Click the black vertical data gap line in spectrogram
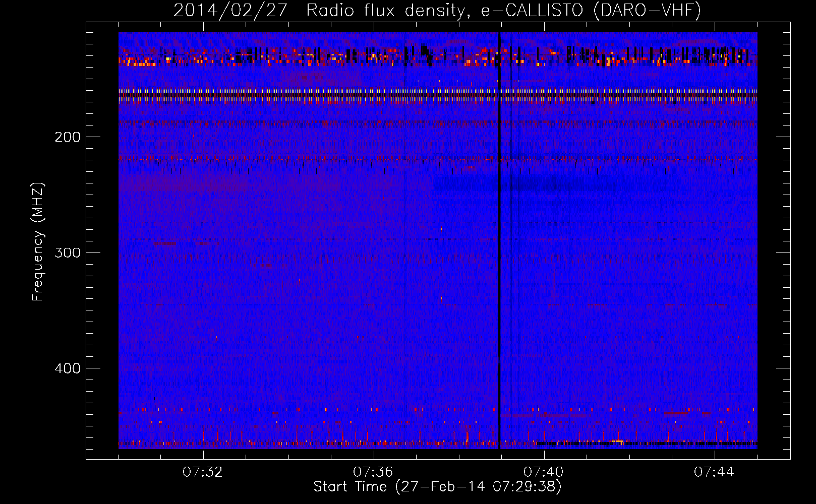 pyautogui.click(x=499, y=240)
